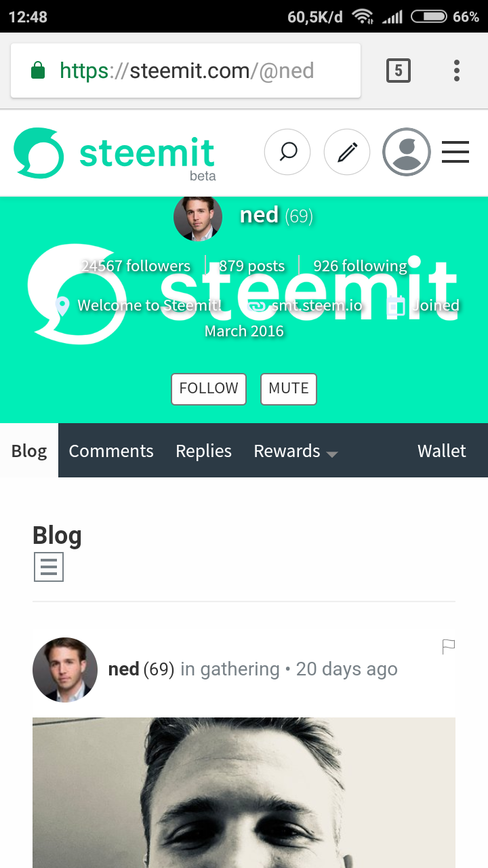Switch to the Replies tab
This screenshot has height=868, width=488.
tap(203, 451)
